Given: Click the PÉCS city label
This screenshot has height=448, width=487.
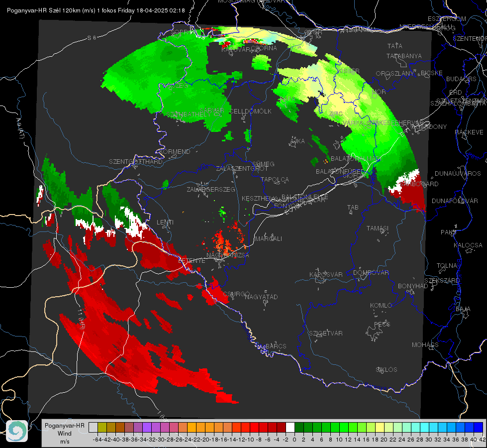Looking at the screenshot, I should click(x=382, y=324).
